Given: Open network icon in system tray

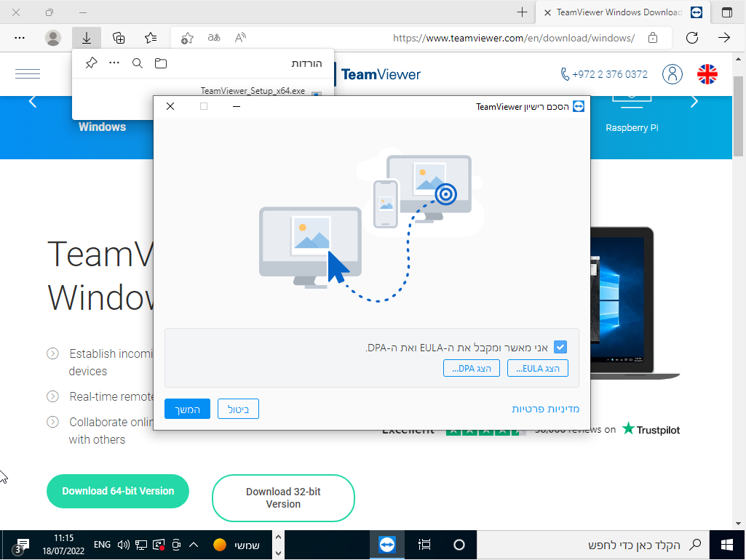Looking at the screenshot, I should point(140,545).
